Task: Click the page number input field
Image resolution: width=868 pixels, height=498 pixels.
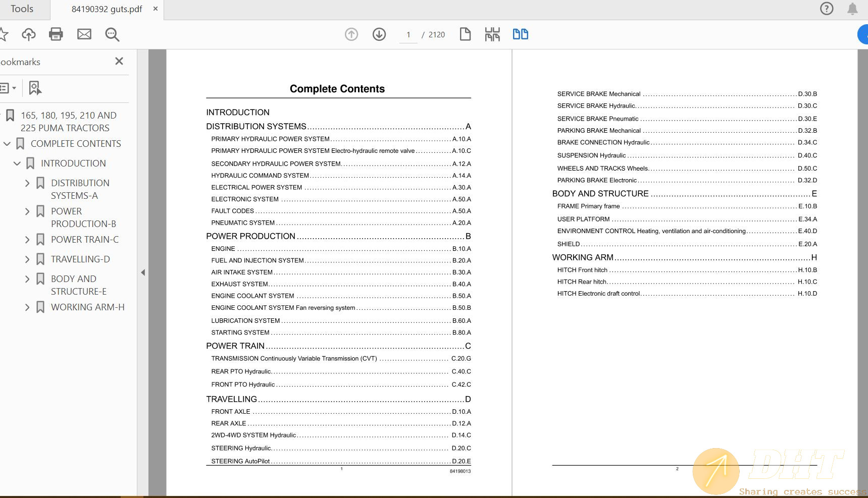Action: pos(408,35)
